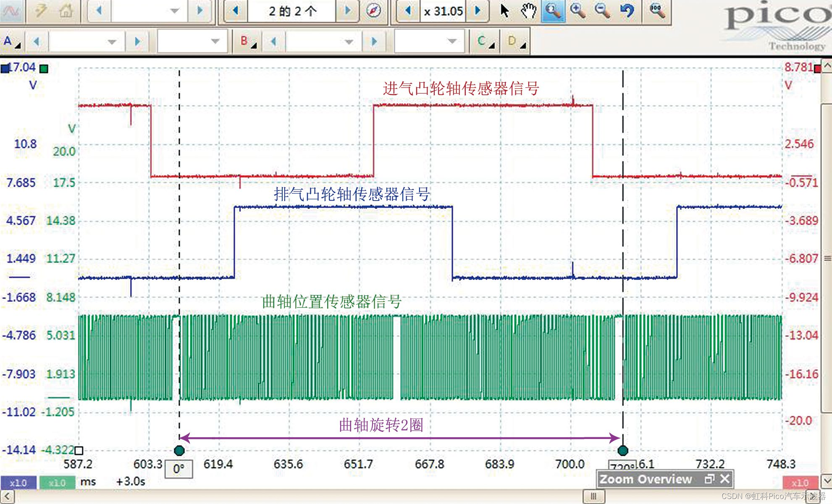Select the zoom in tool

pos(578,10)
